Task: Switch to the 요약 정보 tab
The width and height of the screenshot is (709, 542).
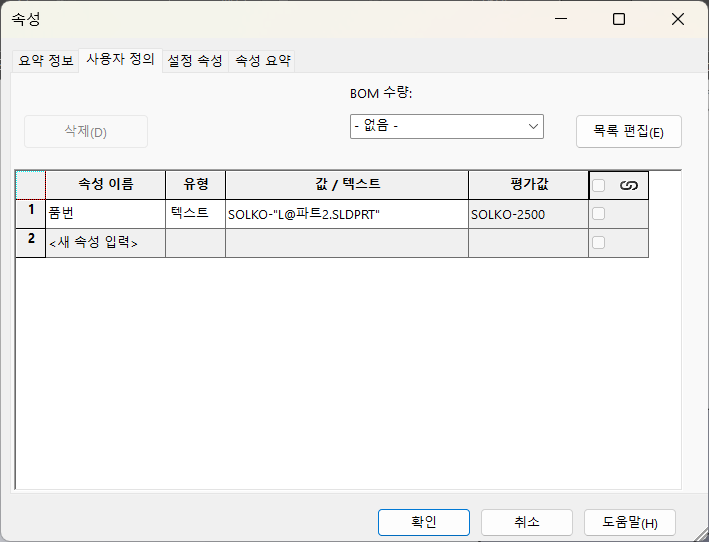Action: coord(46,61)
